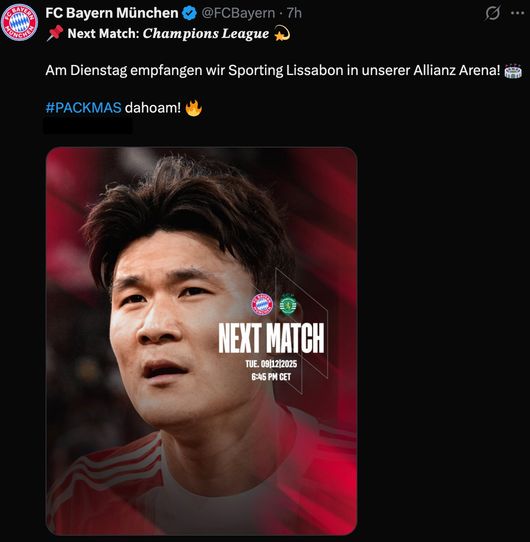Image resolution: width=530 pixels, height=542 pixels.
Task: Click the 6:45 PM CET kickoff text
Action: tap(271, 377)
